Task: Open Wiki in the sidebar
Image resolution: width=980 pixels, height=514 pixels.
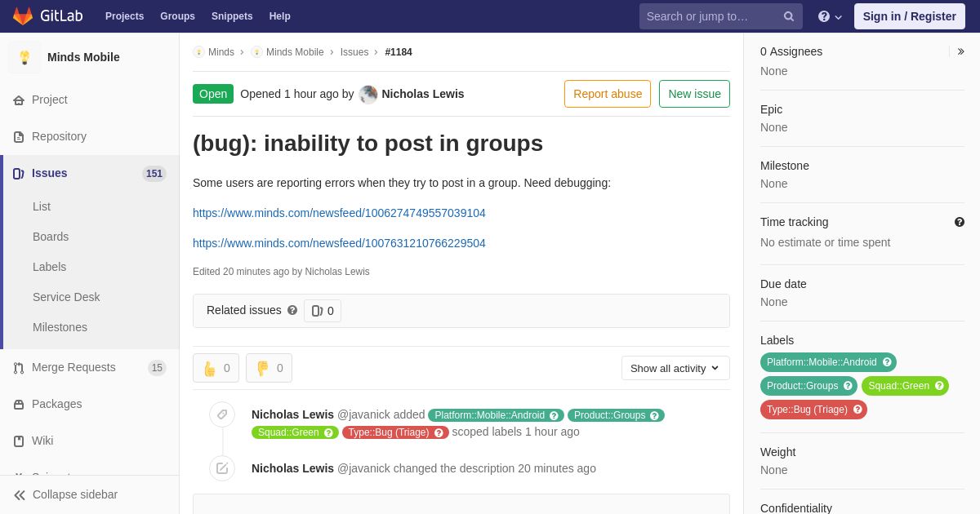Action: (42, 441)
